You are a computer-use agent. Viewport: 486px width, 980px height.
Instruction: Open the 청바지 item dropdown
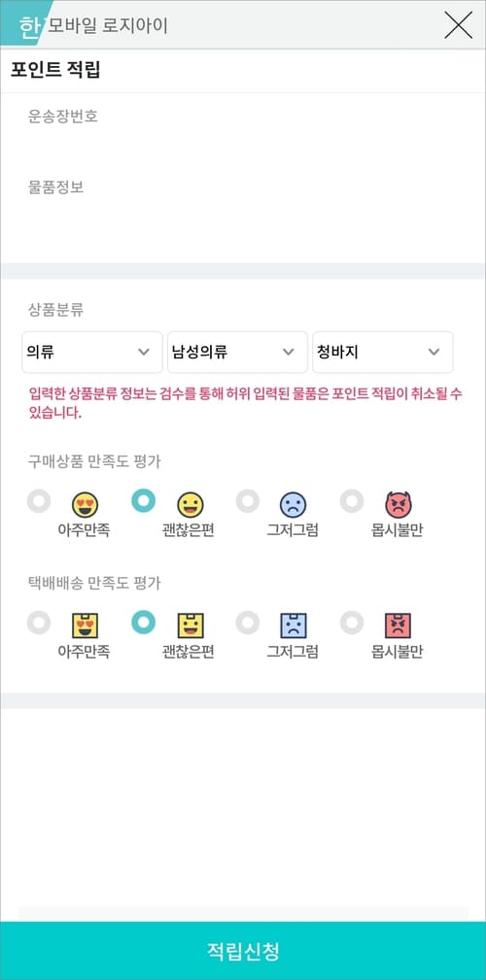[x=383, y=352]
